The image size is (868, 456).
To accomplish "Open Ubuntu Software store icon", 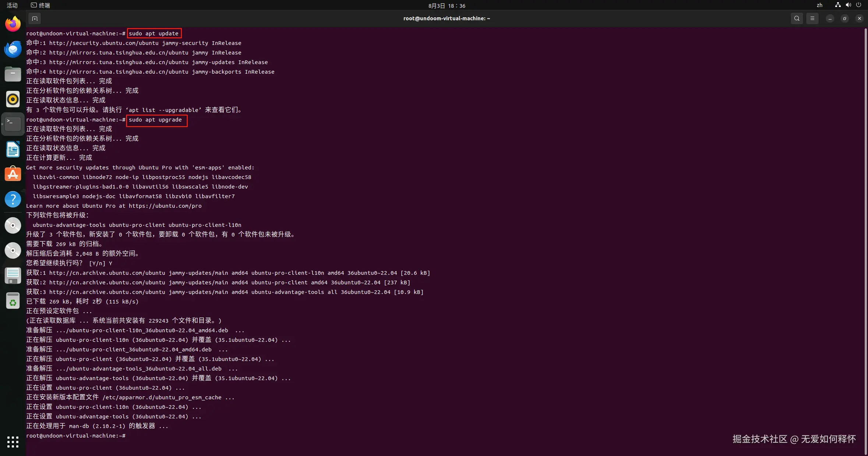I will pyautogui.click(x=13, y=174).
